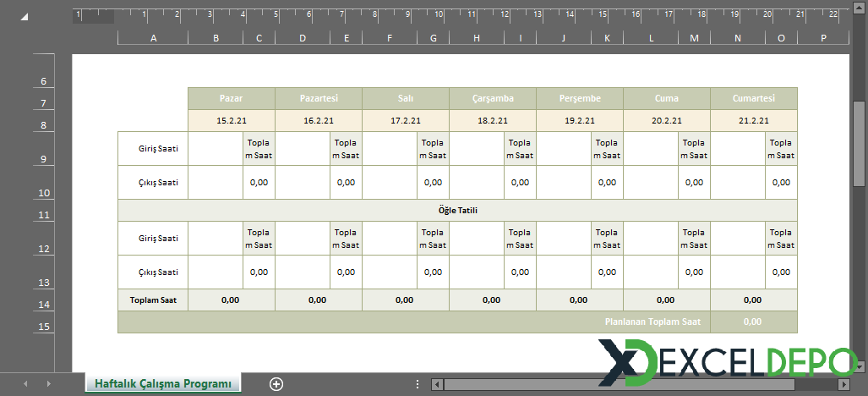The image size is (868, 396).
Task: Click Çıkış Saati label in row 10
Action: [153, 182]
